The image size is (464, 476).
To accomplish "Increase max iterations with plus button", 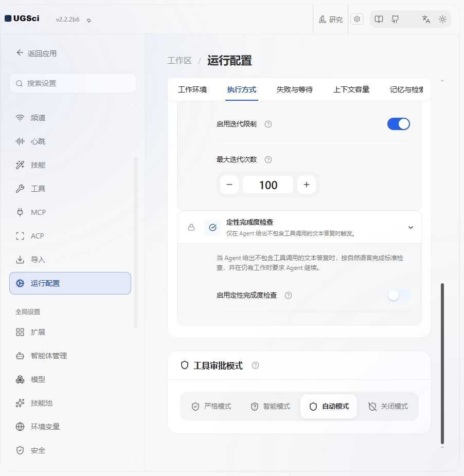I will 306,185.
